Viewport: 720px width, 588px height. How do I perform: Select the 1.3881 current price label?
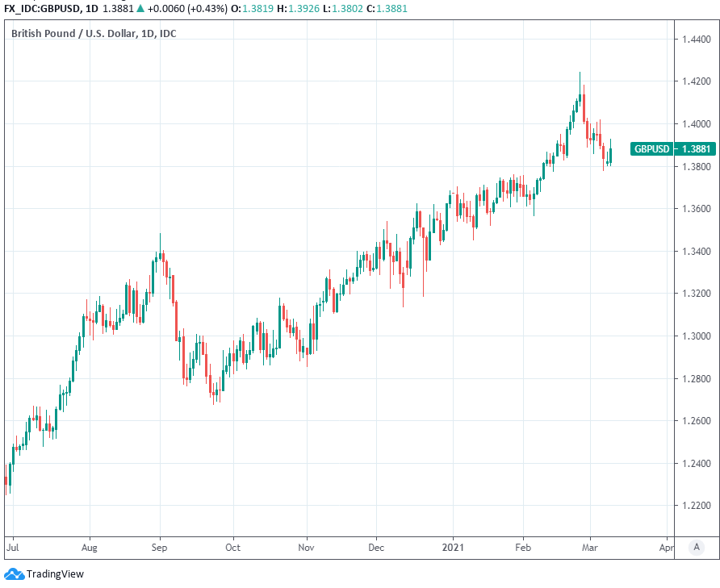(x=696, y=148)
